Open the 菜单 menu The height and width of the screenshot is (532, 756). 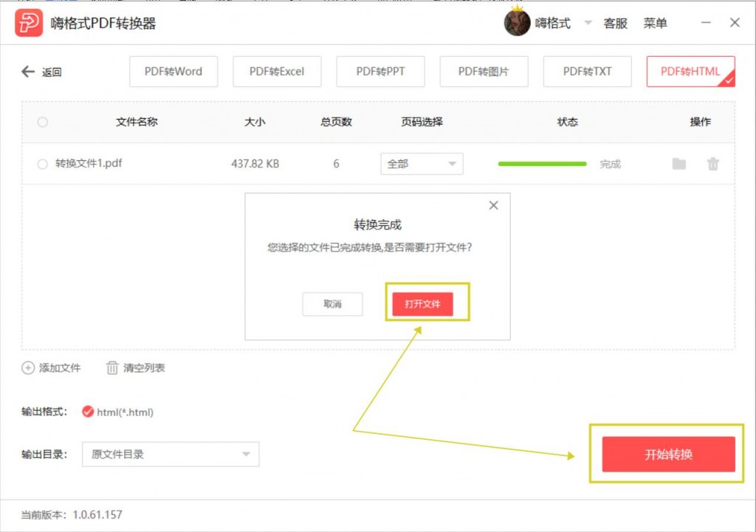click(x=655, y=23)
